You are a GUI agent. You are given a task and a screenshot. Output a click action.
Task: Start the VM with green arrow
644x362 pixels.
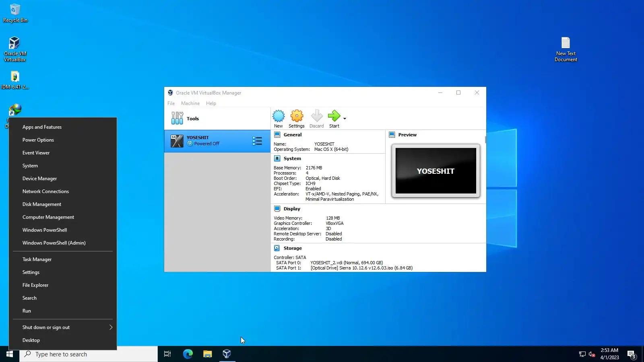click(x=334, y=119)
